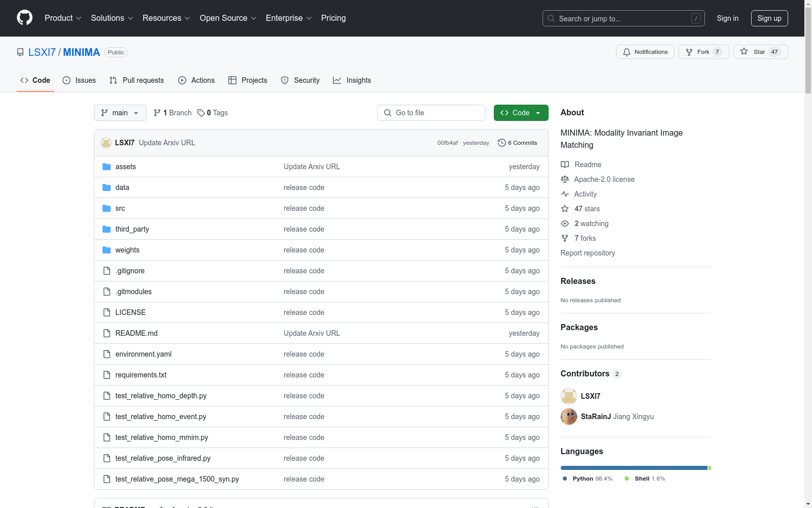Open the data folder icon

click(107, 187)
